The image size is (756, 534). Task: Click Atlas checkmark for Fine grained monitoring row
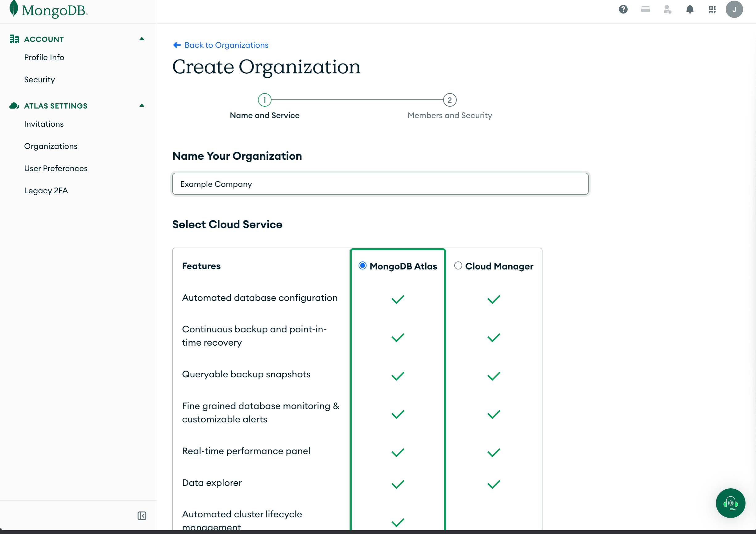(397, 414)
